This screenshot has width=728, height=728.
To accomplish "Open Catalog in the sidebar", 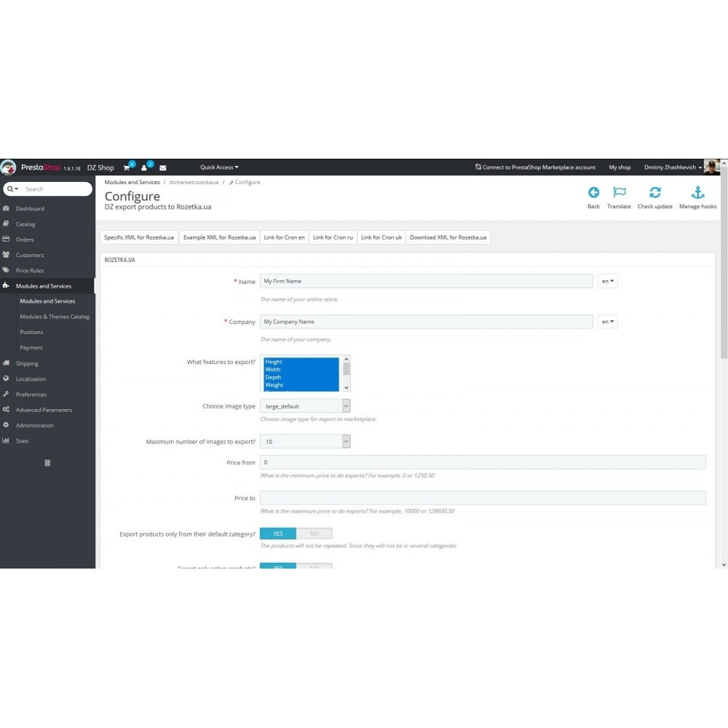I will [x=25, y=224].
